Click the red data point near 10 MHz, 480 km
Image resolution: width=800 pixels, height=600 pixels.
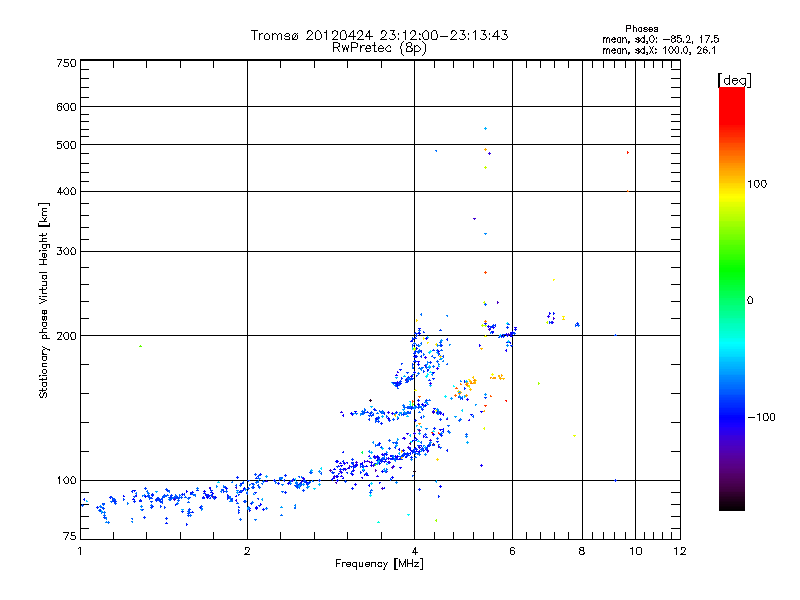click(628, 153)
